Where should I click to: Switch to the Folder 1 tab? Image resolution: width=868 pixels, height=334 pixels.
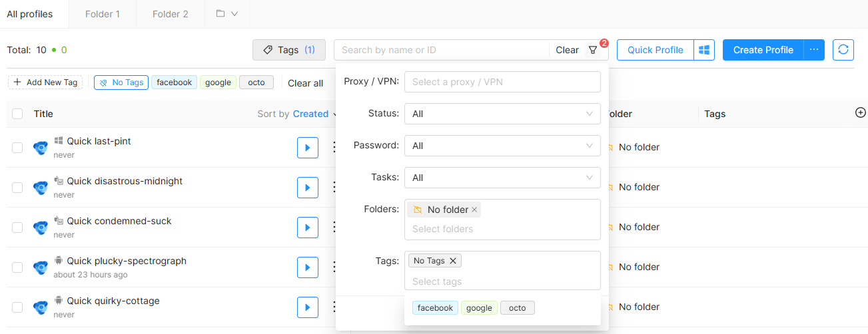[x=103, y=14]
